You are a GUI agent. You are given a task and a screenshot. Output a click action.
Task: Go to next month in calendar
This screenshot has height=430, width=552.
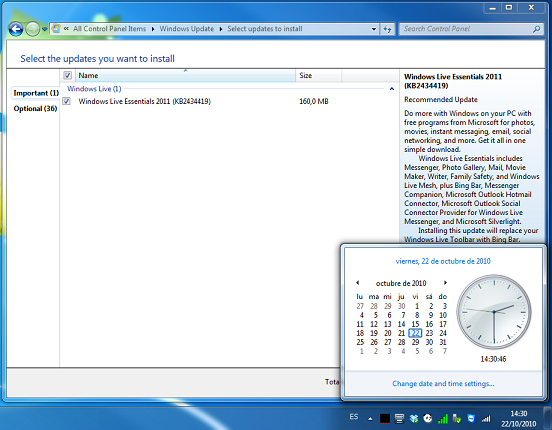(445, 283)
